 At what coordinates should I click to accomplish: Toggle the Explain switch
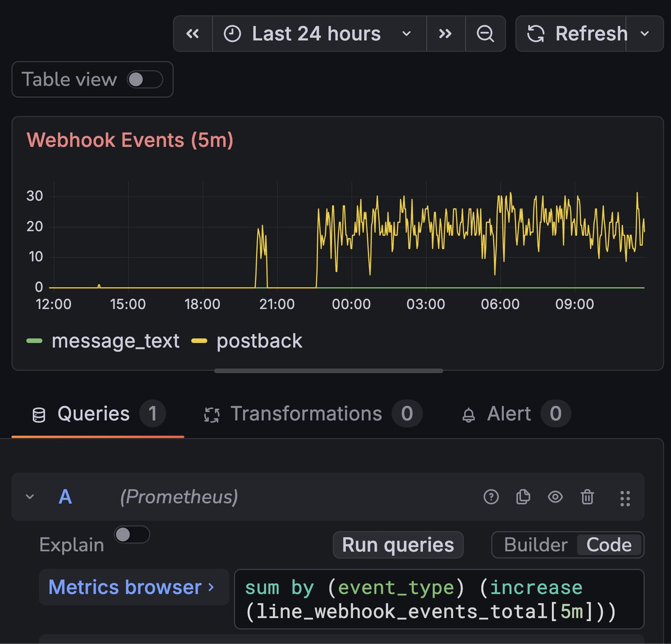click(x=132, y=534)
